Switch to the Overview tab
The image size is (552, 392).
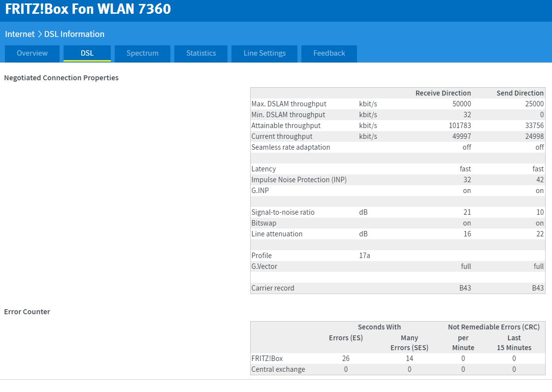point(32,53)
